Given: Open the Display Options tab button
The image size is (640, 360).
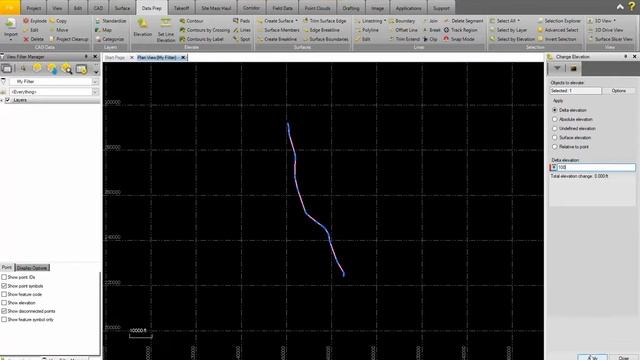Looking at the screenshot, I should tap(32, 268).
